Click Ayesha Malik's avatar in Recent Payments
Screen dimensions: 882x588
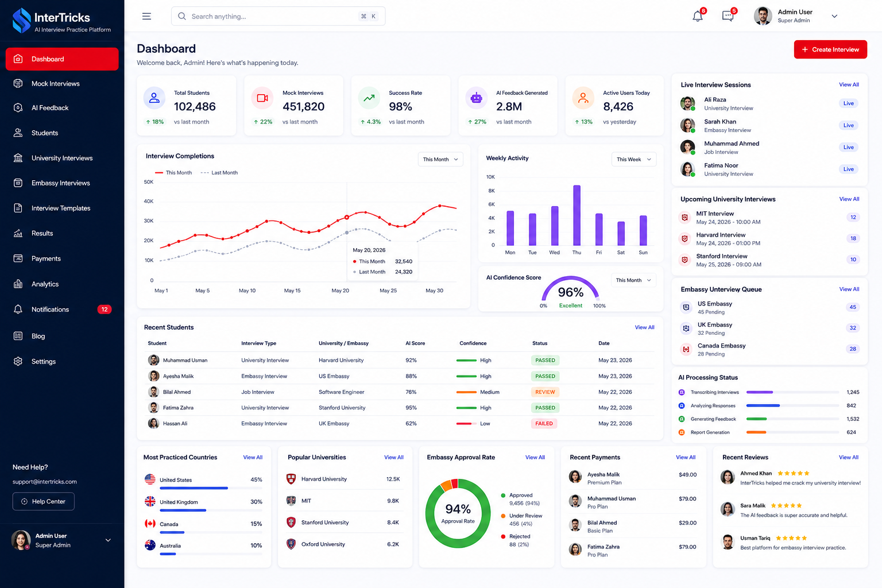(x=575, y=477)
